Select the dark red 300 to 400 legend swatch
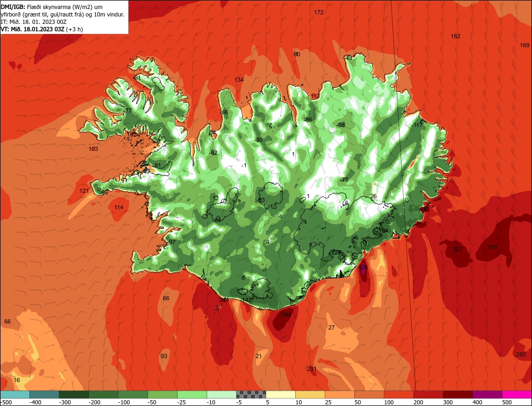532x406 pixels. (458, 394)
